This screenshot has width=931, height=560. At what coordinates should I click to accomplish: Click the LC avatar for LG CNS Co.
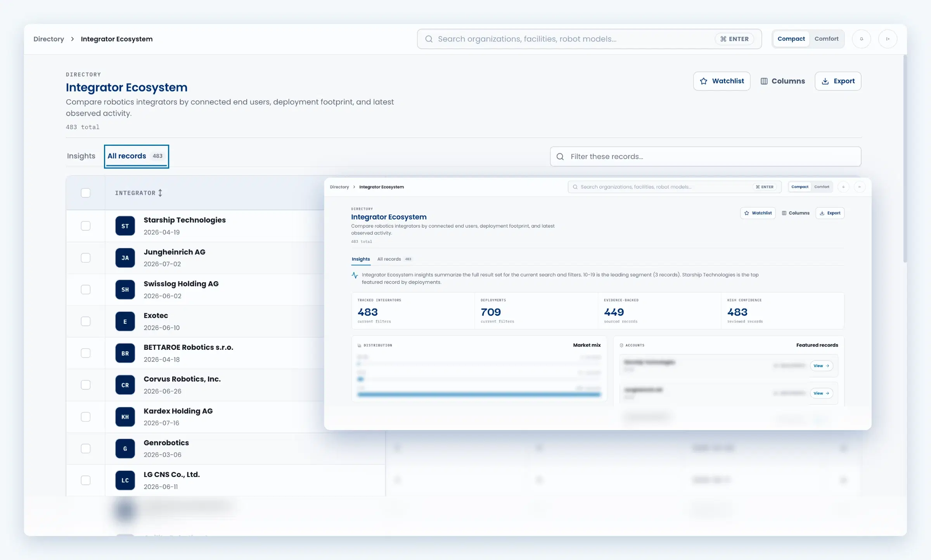click(125, 480)
